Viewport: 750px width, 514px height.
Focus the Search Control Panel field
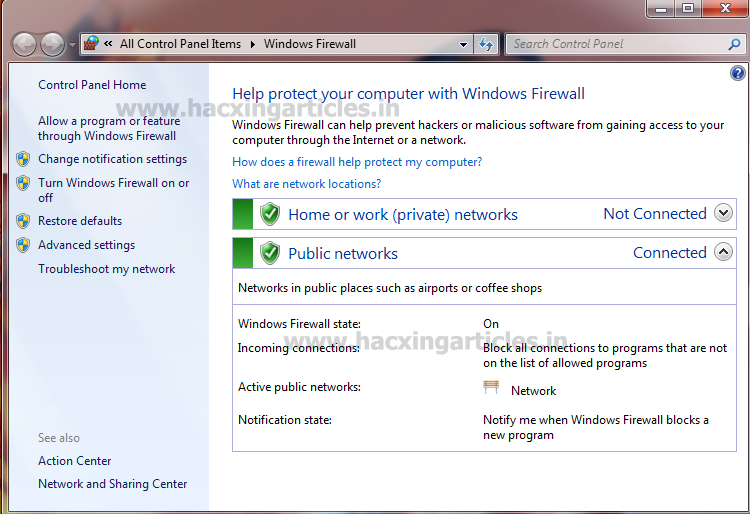625,44
